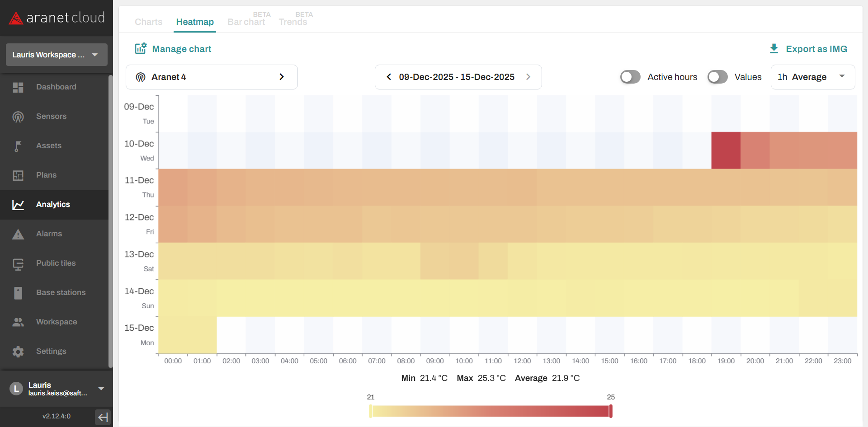
Task: Open the 1h Average dropdown
Action: (x=812, y=77)
